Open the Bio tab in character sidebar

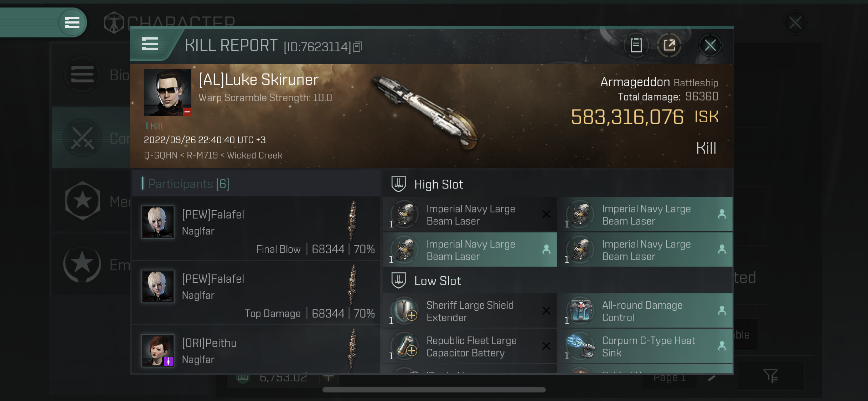pyautogui.click(x=96, y=75)
